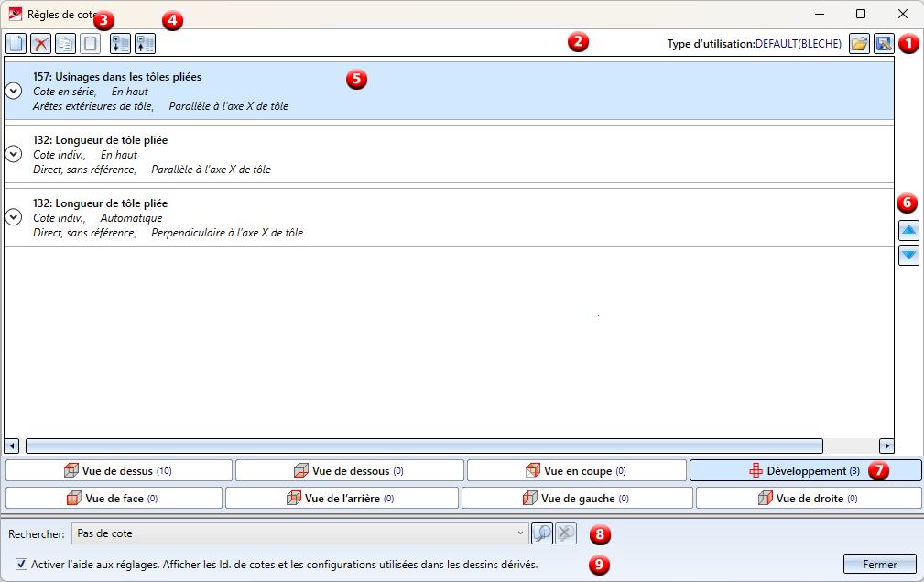This screenshot has width=924, height=582.
Task: Copy the selected rule icon
Action: tap(65, 44)
